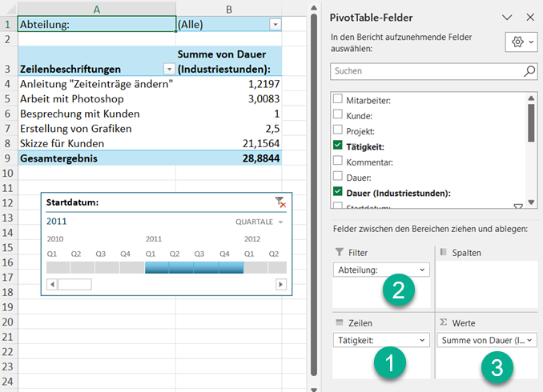The height and width of the screenshot is (392, 543).
Task: Open the Tätigkeit field menu in Zeilen area
Action: 423,341
